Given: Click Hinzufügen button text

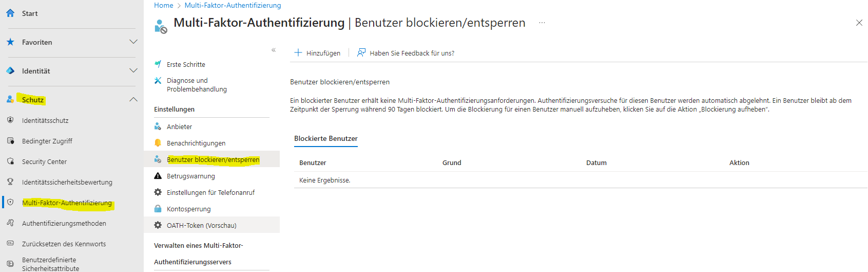Looking at the screenshot, I should [x=323, y=53].
